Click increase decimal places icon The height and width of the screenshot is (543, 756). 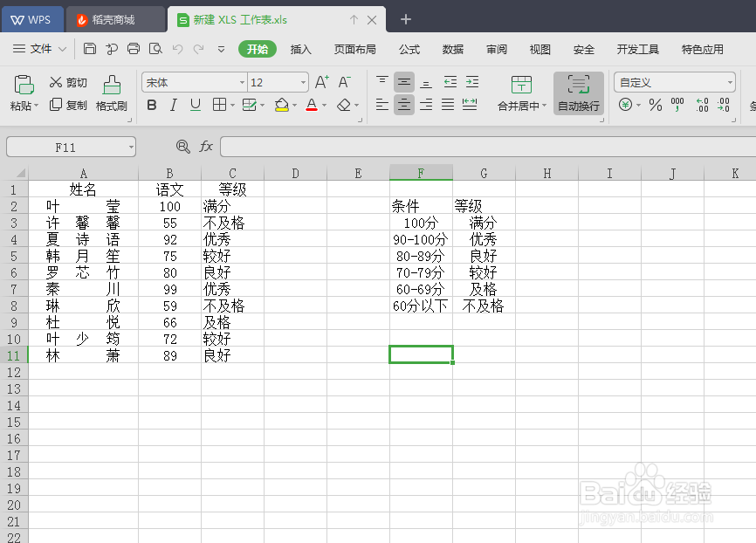[x=702, y=105]
